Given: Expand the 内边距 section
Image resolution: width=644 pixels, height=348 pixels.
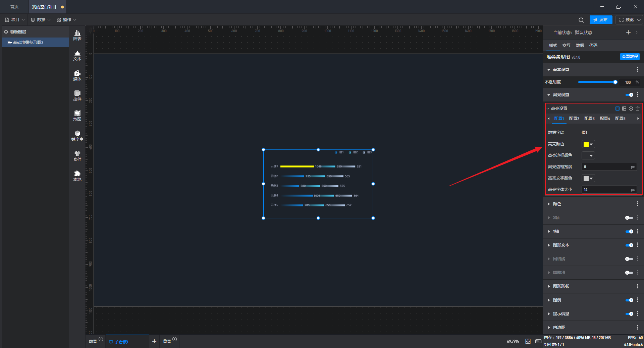Looking at the screenshot, I should pos(549,328).
